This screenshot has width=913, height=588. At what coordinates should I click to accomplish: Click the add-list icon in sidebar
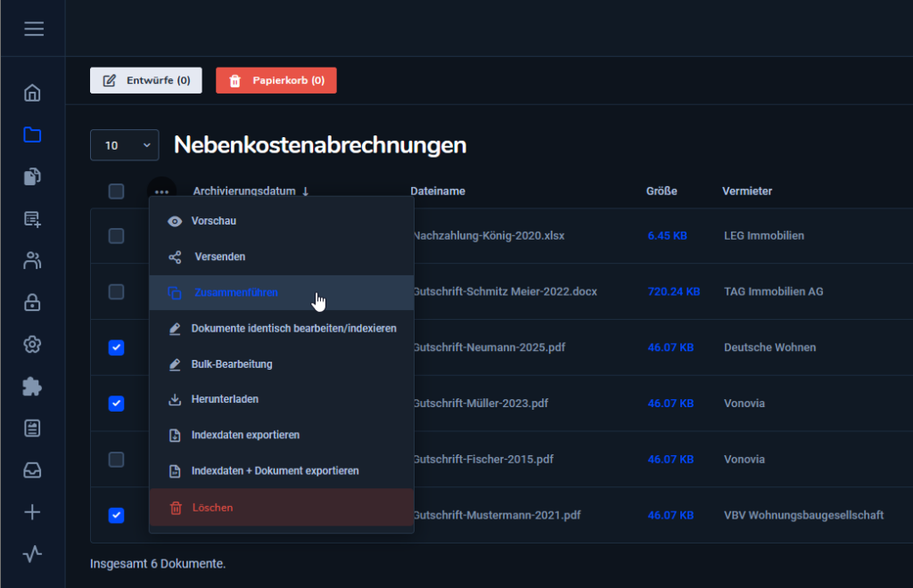(x=32, y=218)
